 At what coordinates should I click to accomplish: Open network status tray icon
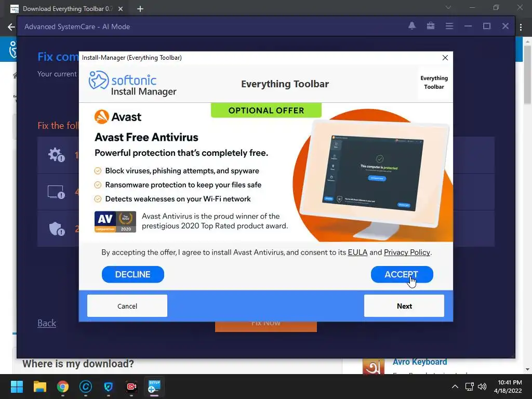(470, 387)
